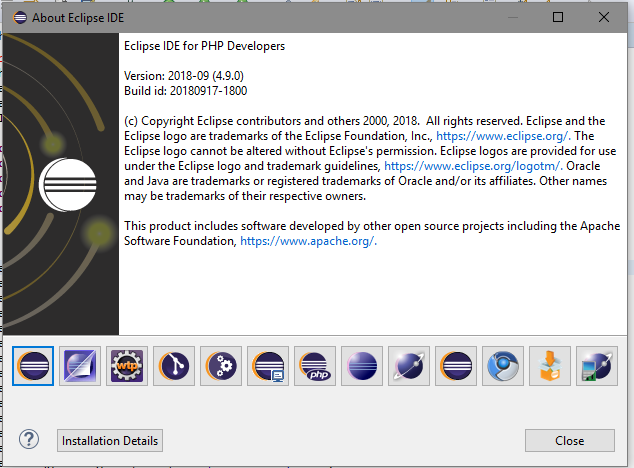Screen dimensions: 634x468
Task: Click the plain purple Eclipse sphere icon
Action: [x=362, y=366]
